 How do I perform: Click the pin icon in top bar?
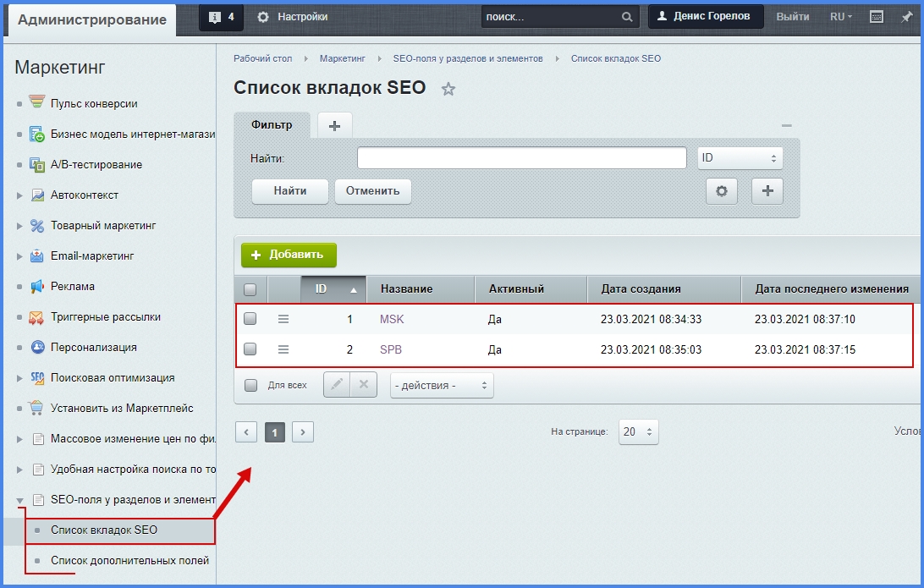907,17
